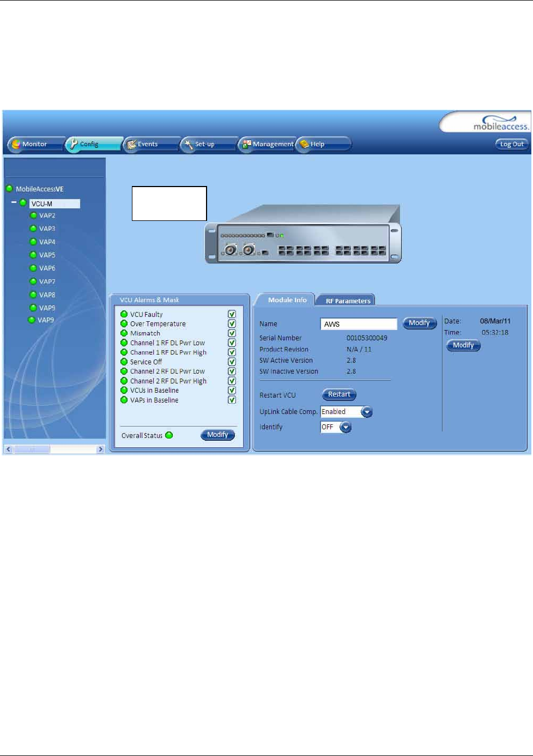Screen dimensions: 533x756
Task: Click VAP8 green status indicator
Action: tap(33, 295)
